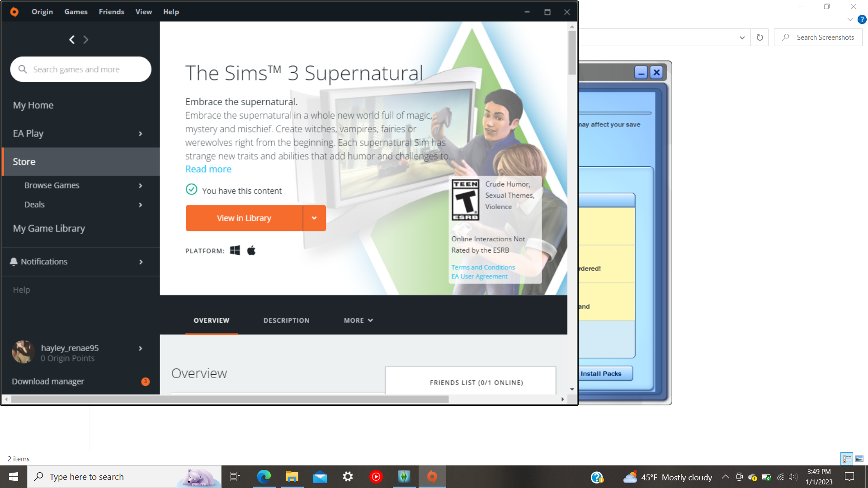Expand the EA Play submenu
Image resolution: width=868 pixels, height=488 pixels.
[141, 134]
